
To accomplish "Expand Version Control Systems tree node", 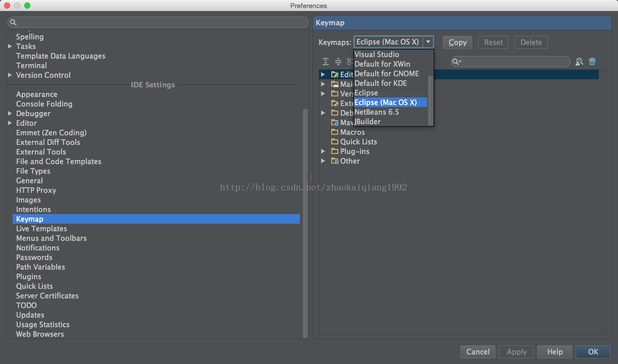I will coord(323,94).
